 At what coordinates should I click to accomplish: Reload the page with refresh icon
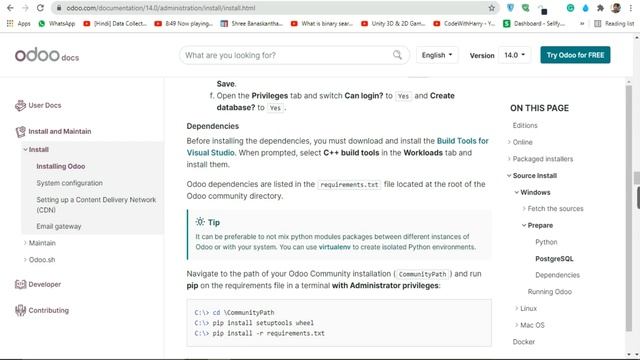(40, 8)
